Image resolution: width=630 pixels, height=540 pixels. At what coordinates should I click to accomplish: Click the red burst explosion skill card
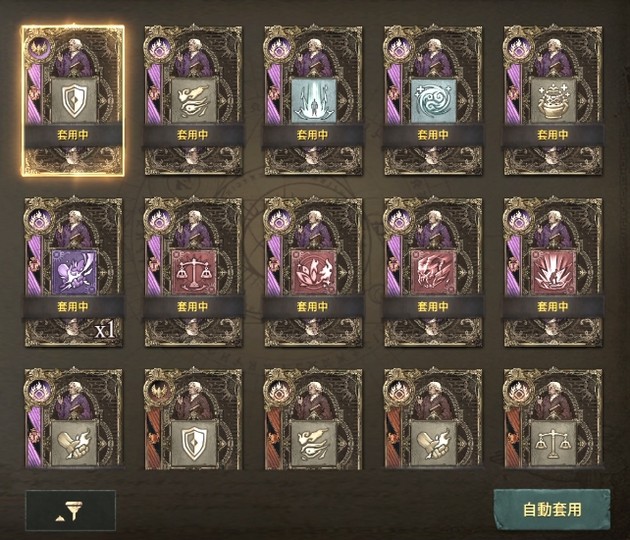click(x=553, y=272)
